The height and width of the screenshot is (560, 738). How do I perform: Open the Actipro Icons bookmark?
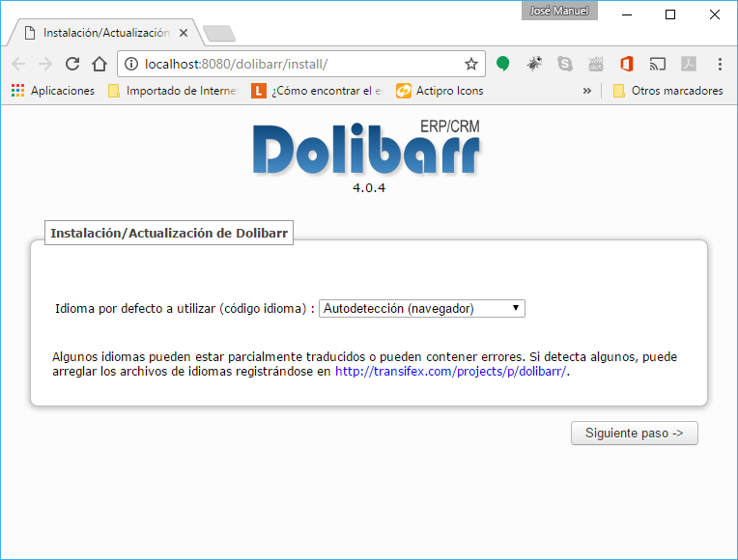pyautogui.click(x=440, y=91)
